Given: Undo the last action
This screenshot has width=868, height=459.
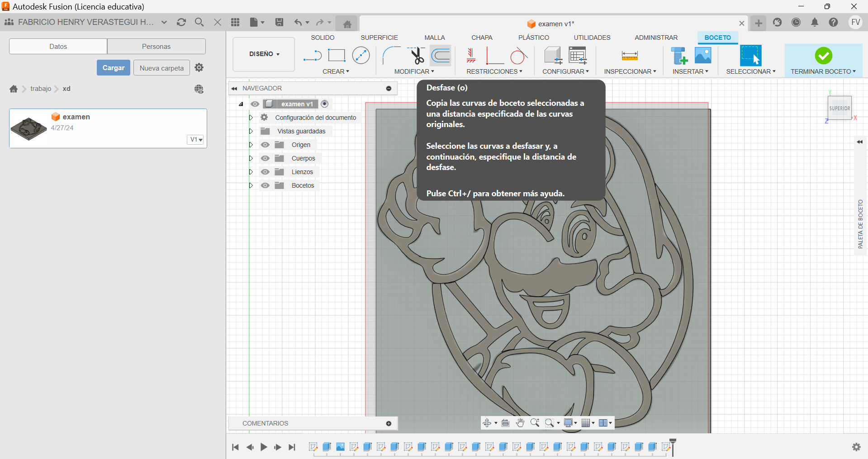Looking at the screenshot, I should coord(298,22).
